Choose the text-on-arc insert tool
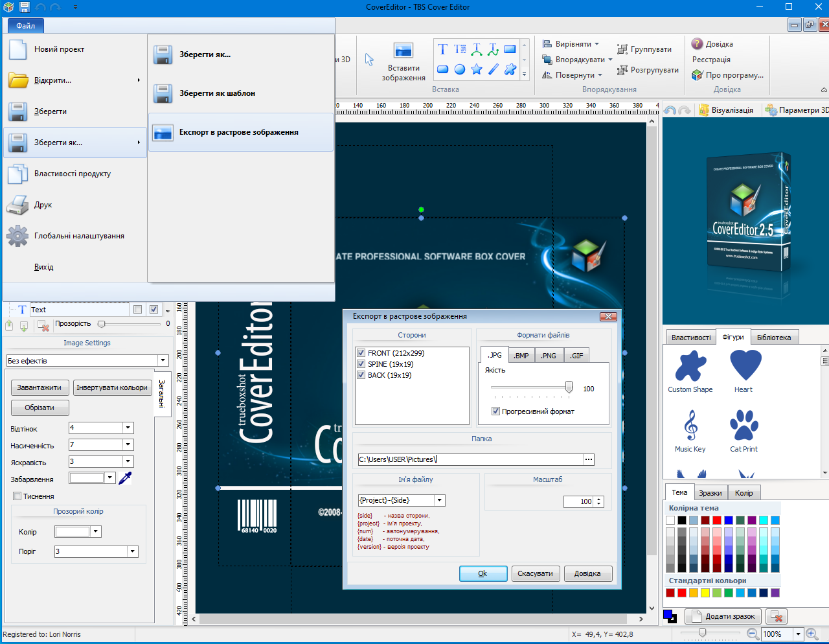The image size is (829, 644). [x=477, y=49]
